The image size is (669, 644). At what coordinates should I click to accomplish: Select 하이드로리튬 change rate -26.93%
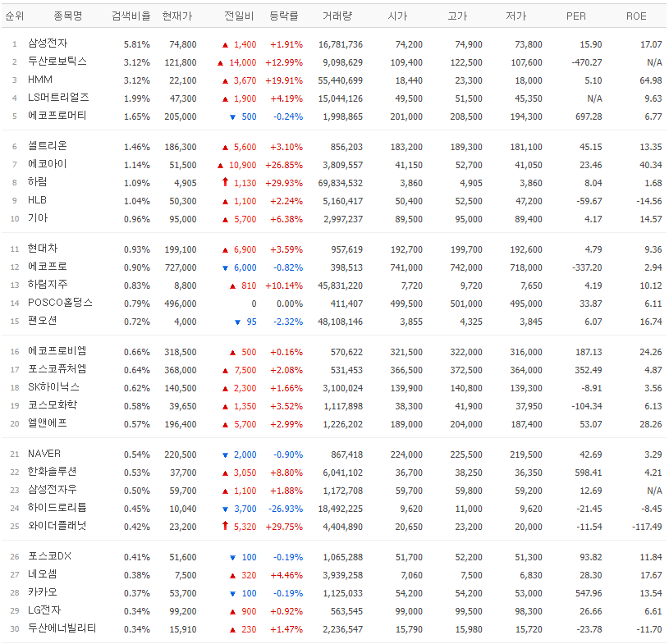(x=286, y=509)
